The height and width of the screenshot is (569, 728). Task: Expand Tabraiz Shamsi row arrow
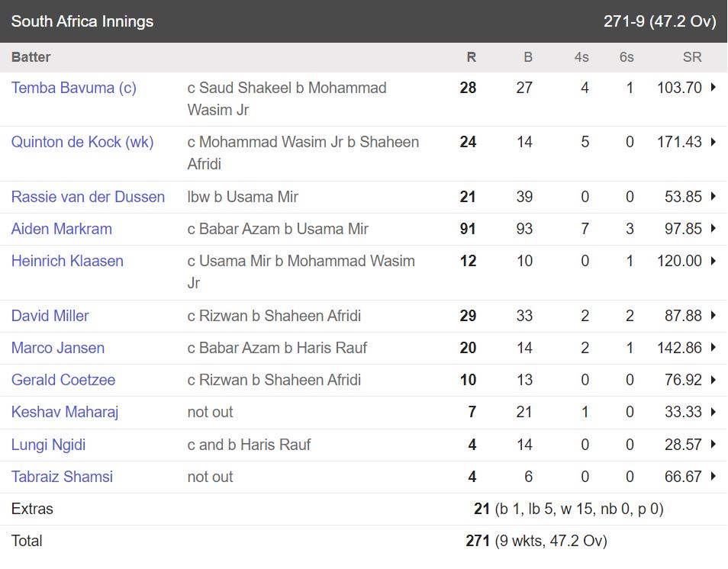pos(714,477)
